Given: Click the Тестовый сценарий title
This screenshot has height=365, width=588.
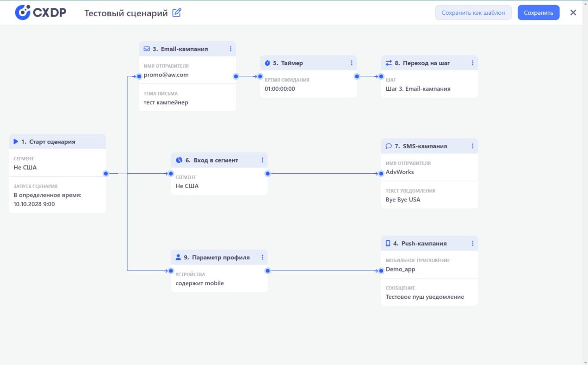Looking at the screenshot, I should [x=126, y=13].
